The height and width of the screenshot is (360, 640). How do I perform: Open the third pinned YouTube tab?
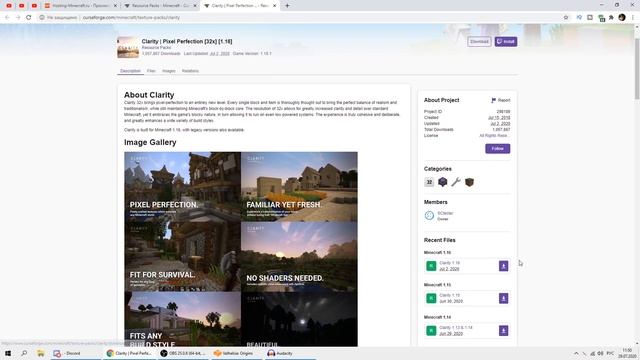click(34, 6)
